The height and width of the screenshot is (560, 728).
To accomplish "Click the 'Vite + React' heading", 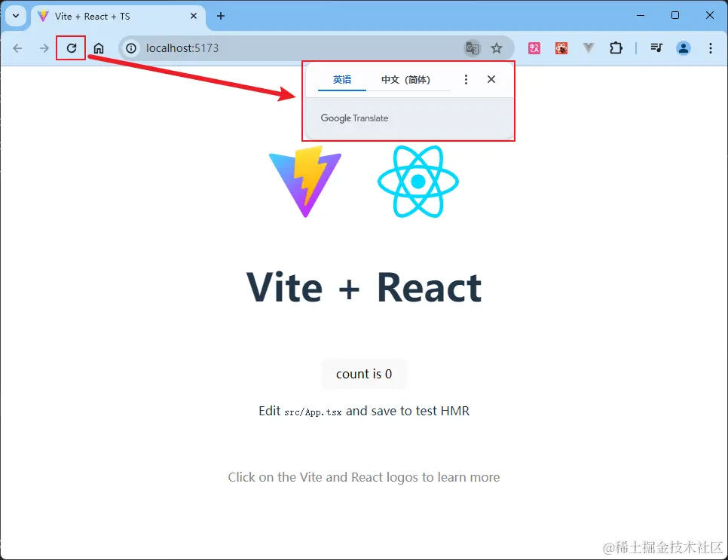I will [364, 288].
